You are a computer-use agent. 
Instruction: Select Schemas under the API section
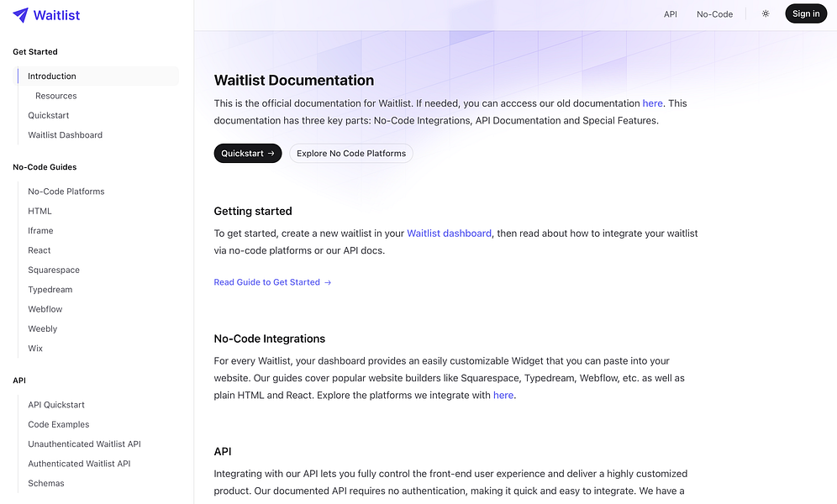coord(45,483)
